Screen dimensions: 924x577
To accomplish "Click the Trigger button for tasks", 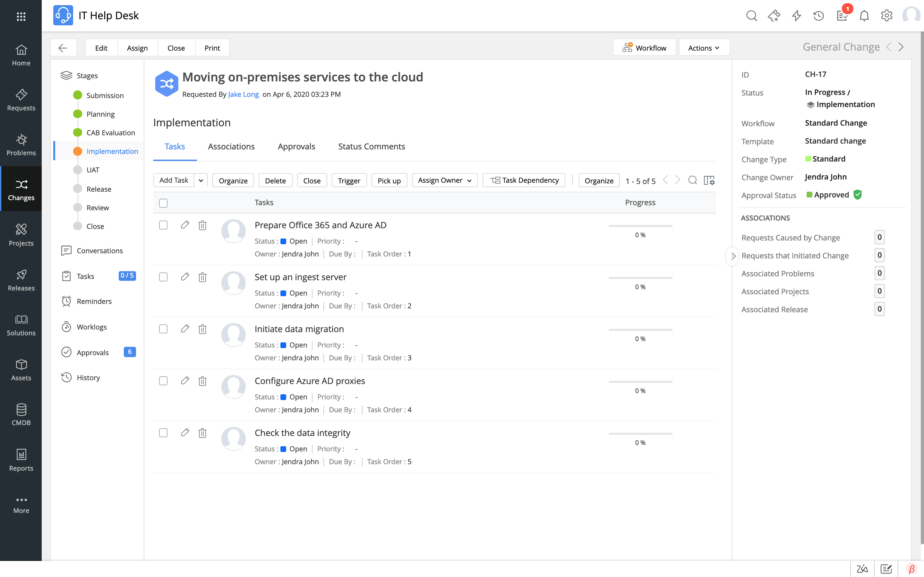I will coord(348,180).
